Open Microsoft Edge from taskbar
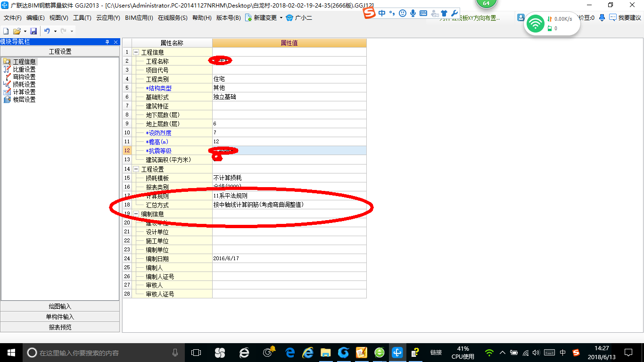Image resolution: width=644 pixels, height=362 pixels. (290, 352)
